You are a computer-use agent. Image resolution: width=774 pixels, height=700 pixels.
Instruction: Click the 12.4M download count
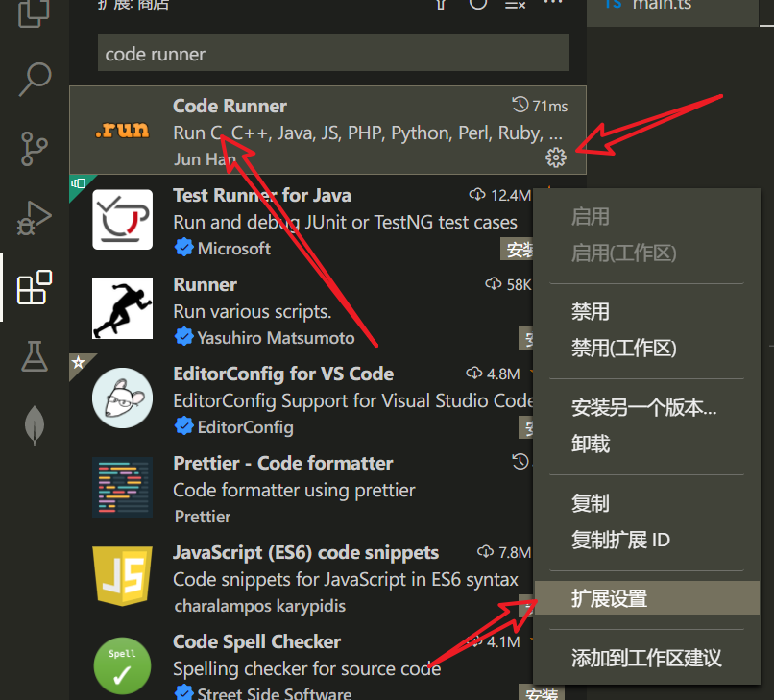(x=511, y=196)
